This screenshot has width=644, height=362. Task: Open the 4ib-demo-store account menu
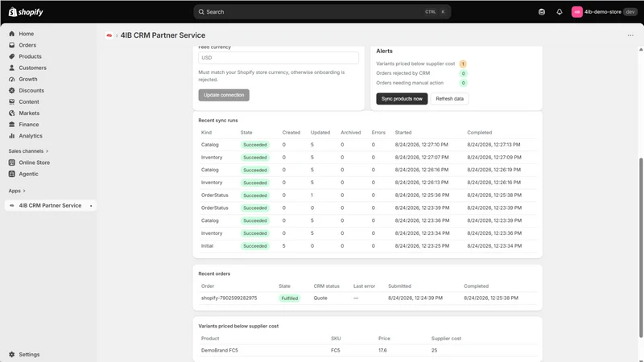coord(605,12)
